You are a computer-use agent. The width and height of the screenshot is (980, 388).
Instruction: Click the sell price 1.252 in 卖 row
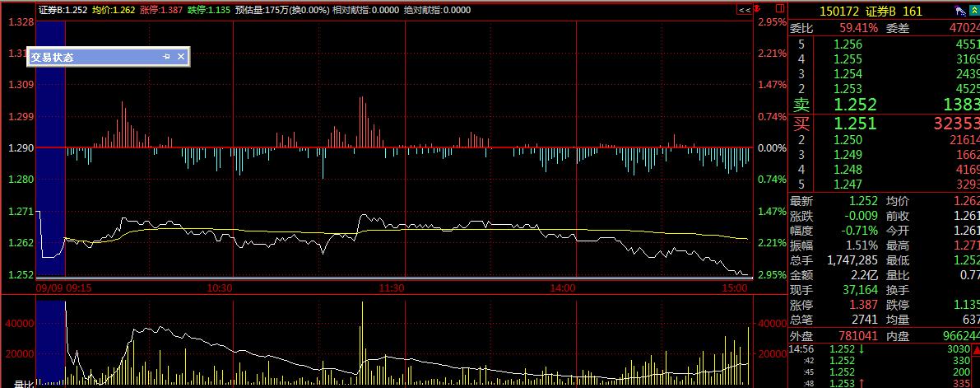click(x=855, y=105)
